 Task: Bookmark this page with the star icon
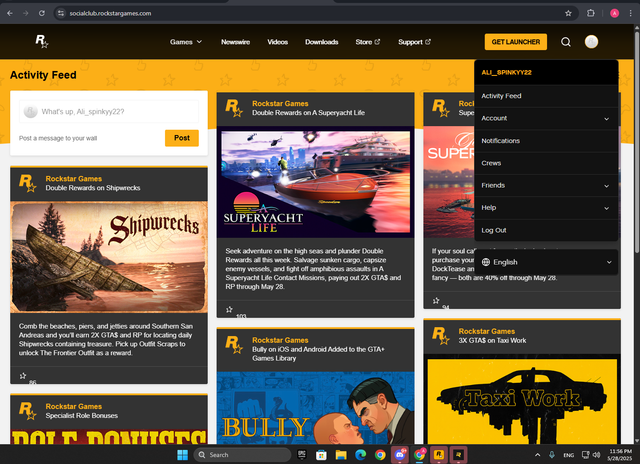click(568, 13)
